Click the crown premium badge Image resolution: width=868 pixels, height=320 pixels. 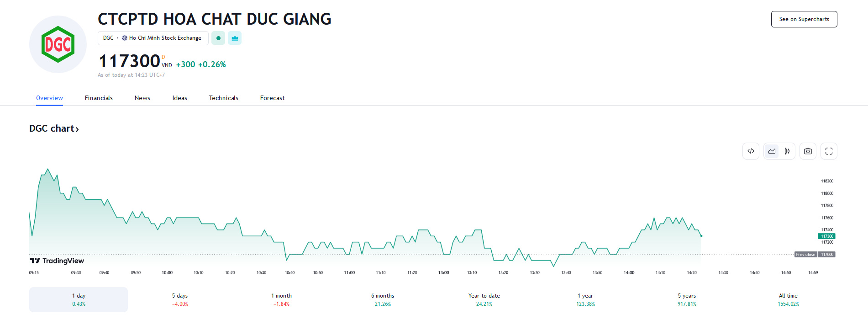(235, 38)
